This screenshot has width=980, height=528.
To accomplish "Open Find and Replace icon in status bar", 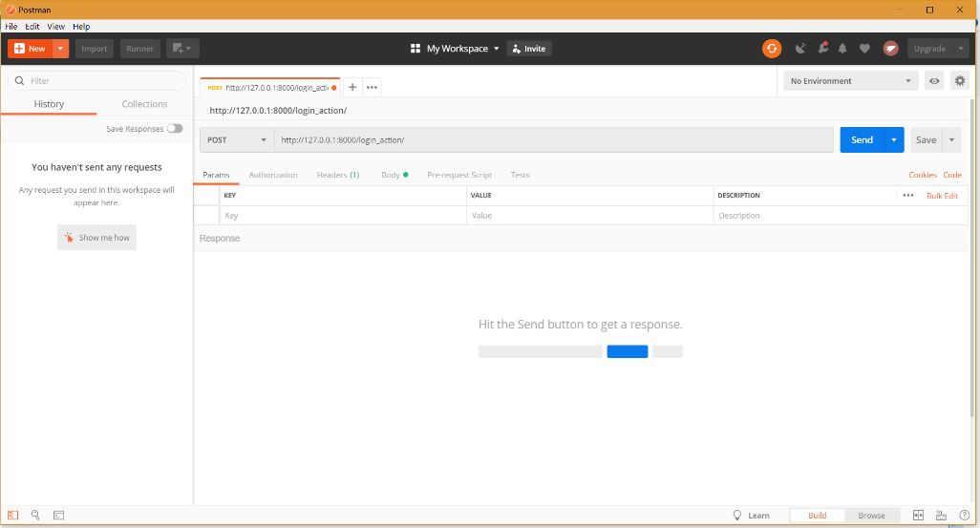I will click(x=35, y=515).
